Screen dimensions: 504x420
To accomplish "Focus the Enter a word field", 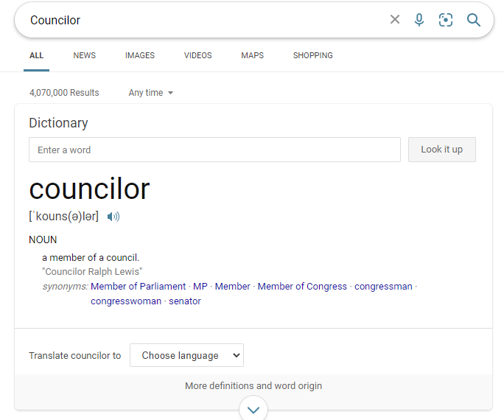I will pos(214,150).
